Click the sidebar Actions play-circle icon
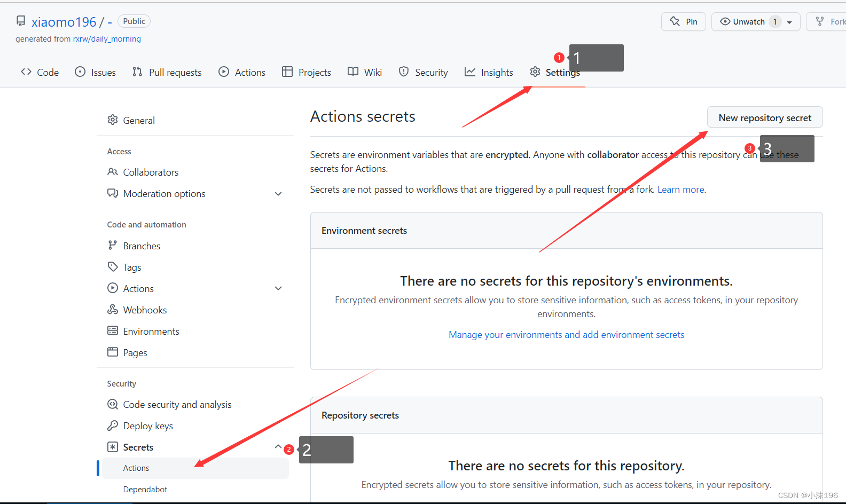Viewport: 846px width, 504px height. (x=113, y=288)
